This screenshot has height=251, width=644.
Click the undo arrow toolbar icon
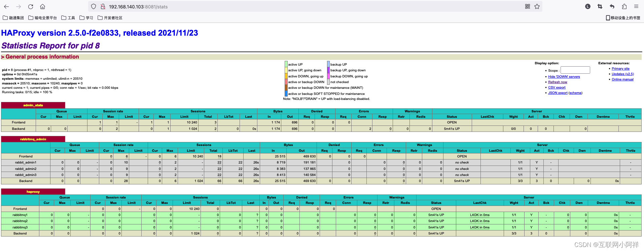[x=612, y=6]
